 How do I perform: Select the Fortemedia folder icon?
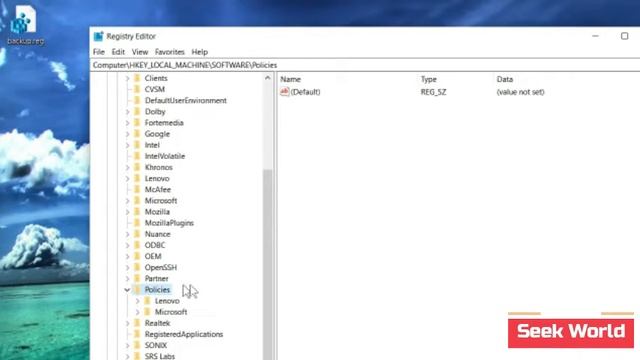pos(137,122)
